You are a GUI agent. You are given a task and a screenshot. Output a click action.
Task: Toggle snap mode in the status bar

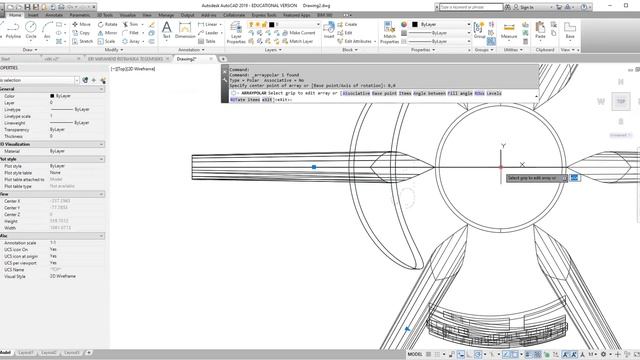click(x=438, y=354)
